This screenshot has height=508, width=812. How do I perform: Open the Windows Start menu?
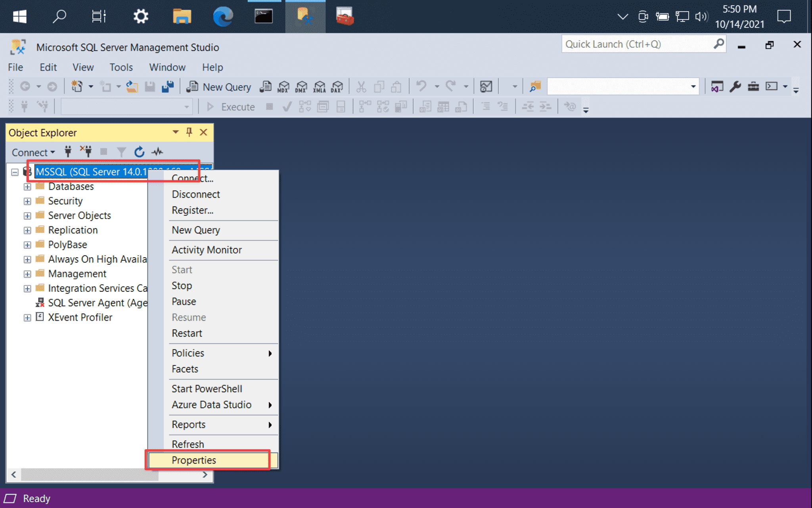(x=19, y=16)
